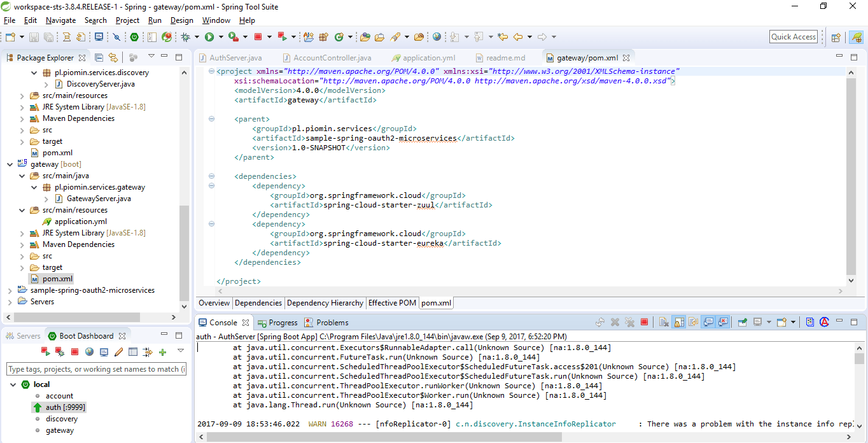Open New Console View dropdown arrow
The height and width of the screenshot is (443, 868).
coord(793,322)
